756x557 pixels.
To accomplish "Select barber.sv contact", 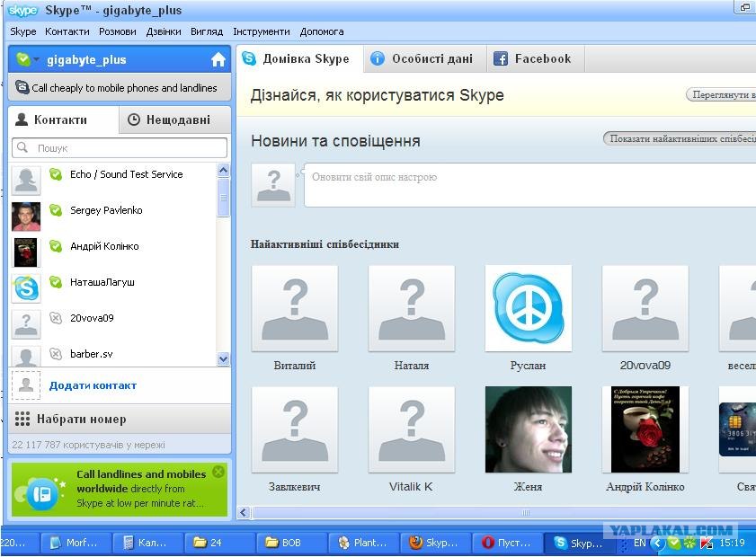I will point(113,355).
